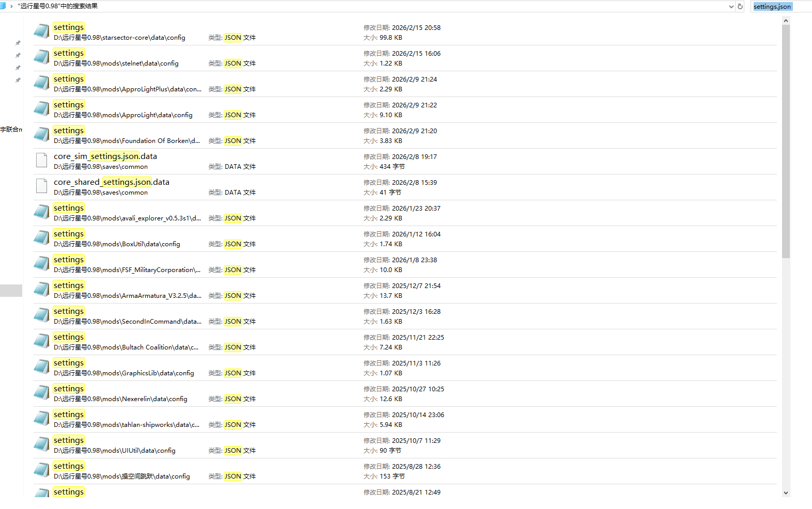812x509 pixels.
Task: Click the settings file icon in starsector-core
Action: 41,31
